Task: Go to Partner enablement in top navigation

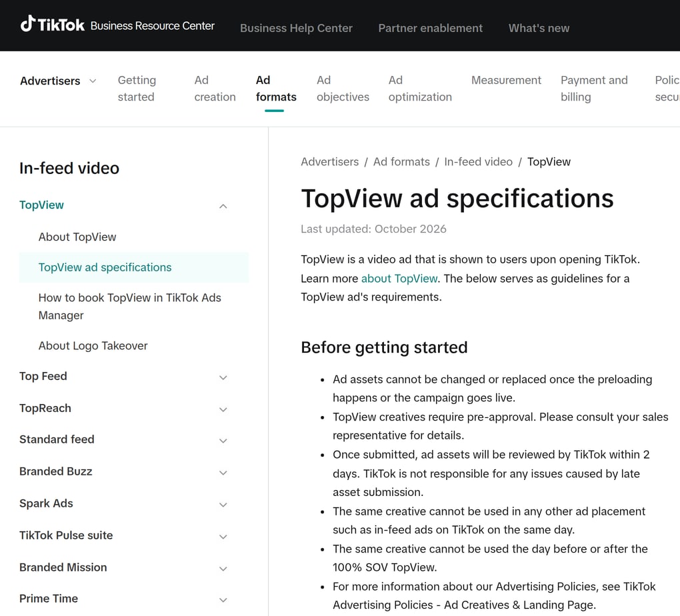Action: [430, 28]
